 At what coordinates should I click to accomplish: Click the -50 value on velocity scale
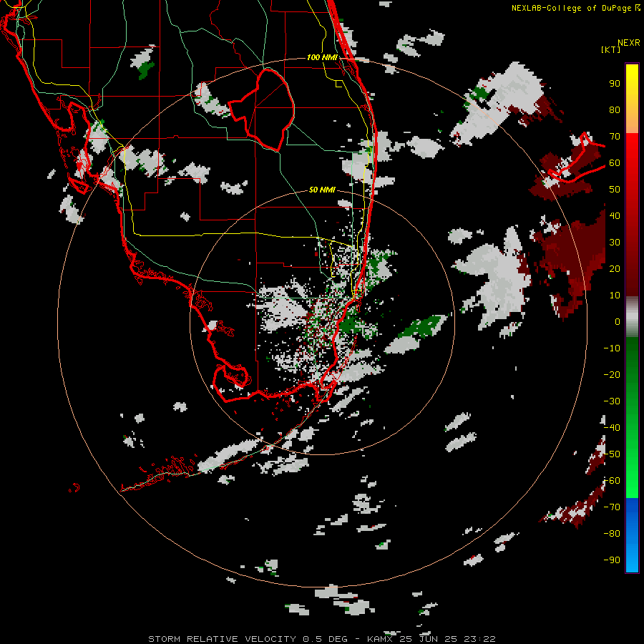pyautogui.click(x=612, y=454)
